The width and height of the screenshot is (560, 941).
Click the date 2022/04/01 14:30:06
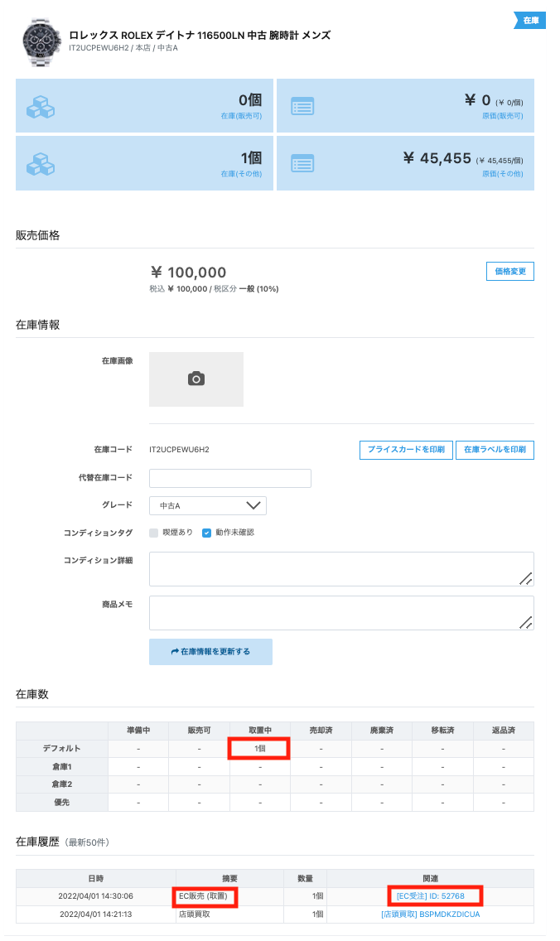coord(95,896)
